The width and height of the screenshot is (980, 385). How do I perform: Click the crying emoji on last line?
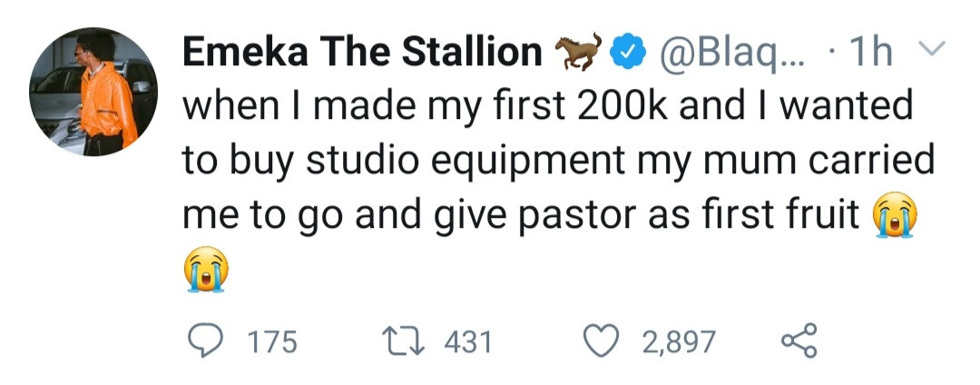point(205,270)
